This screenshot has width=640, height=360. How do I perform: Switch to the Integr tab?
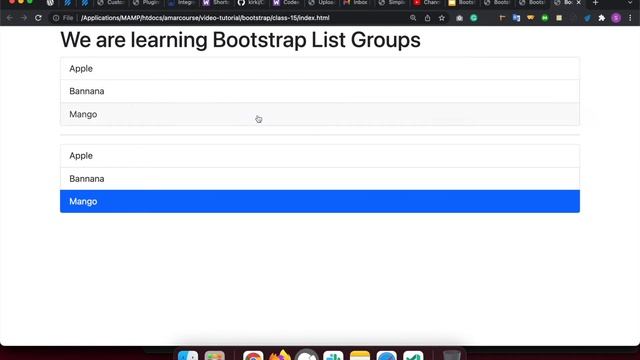pyautogui.click(x=180, y=2)
